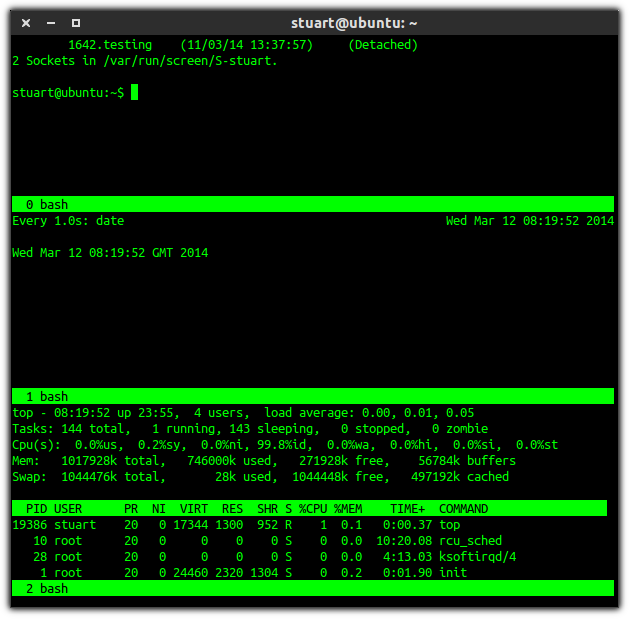Click the PID column header in top
The height and width of the screenshot is (620, 631).
point(36,509)
